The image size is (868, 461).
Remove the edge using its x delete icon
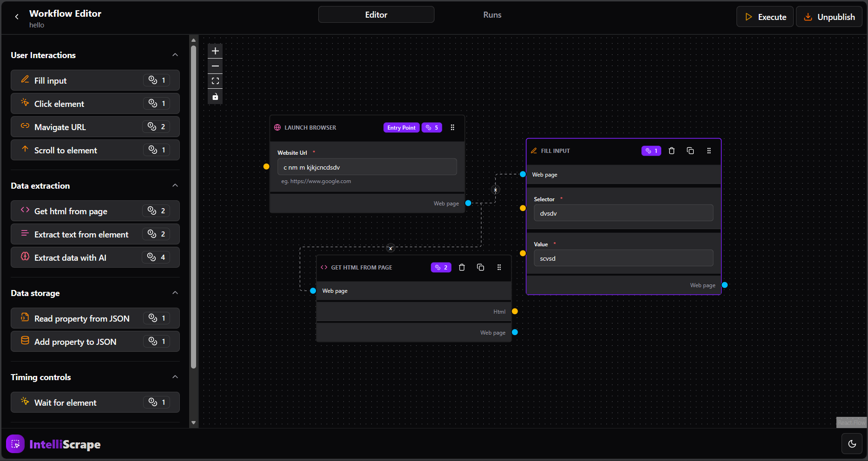click(495, 190)
